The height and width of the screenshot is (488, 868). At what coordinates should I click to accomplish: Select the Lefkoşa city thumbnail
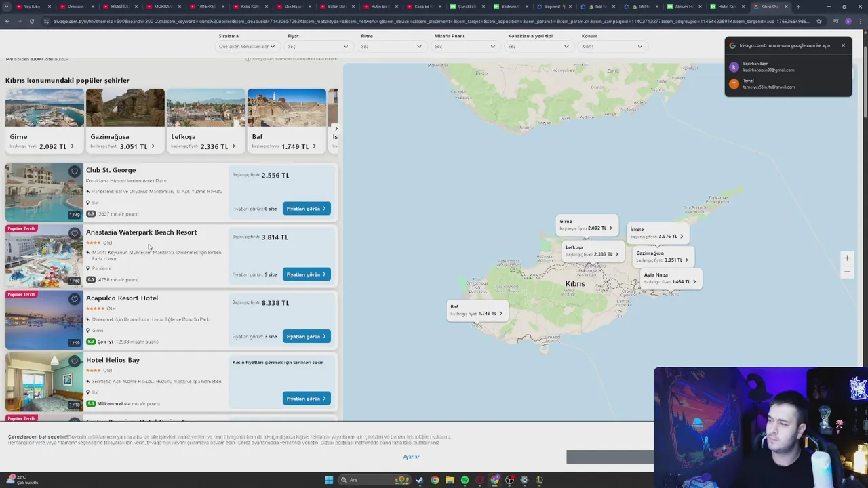(x=206, y=121)
